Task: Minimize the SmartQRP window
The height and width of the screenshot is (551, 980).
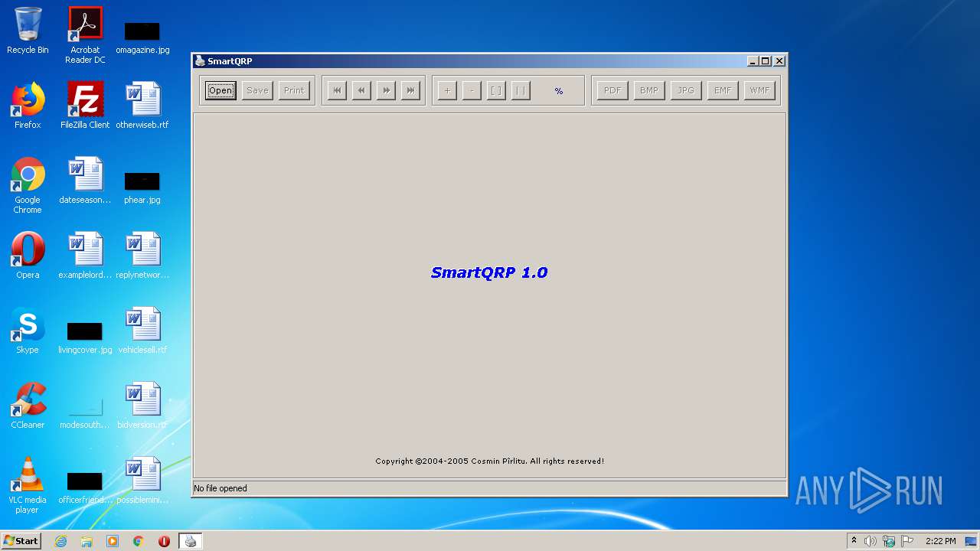Action: click(x=753, y=61)
